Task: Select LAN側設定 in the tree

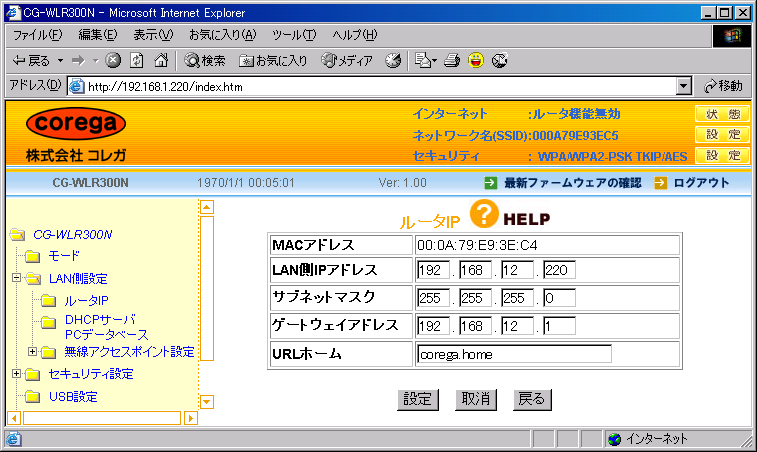Action: pyautogui.click(x=78, y=279)
